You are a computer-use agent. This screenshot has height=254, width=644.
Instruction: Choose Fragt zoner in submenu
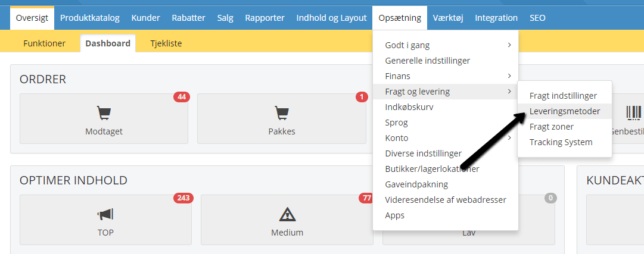[565, 126]
